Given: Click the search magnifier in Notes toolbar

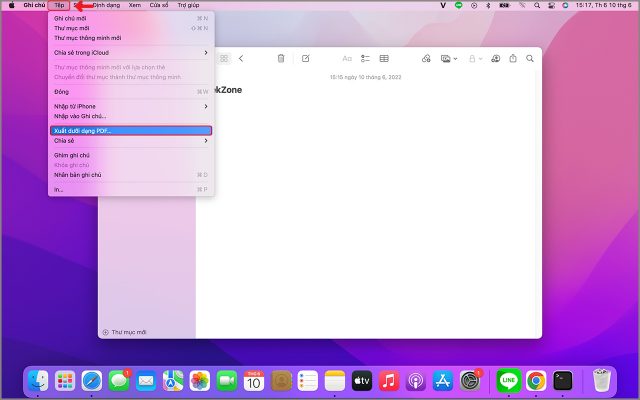Looking at the screenshot, I should pyautogui.click(x=531, y=59).
